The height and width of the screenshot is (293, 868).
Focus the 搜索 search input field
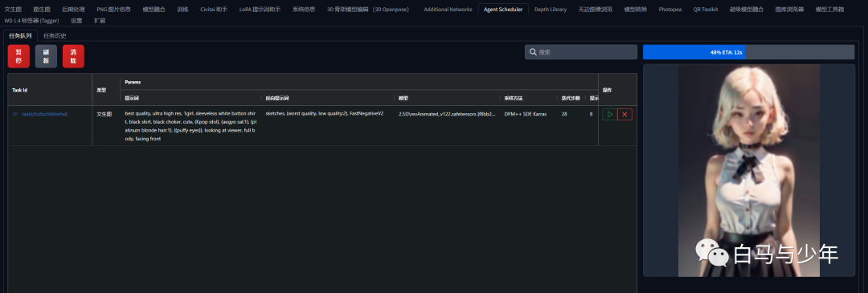[x=581, y=52]
